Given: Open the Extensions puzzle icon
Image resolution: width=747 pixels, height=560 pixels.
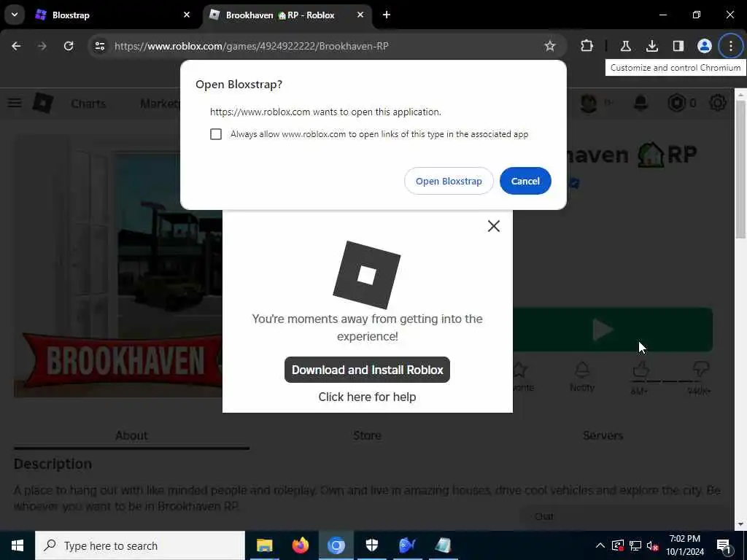Looking at the screenshot, I should tap(587, 46).
